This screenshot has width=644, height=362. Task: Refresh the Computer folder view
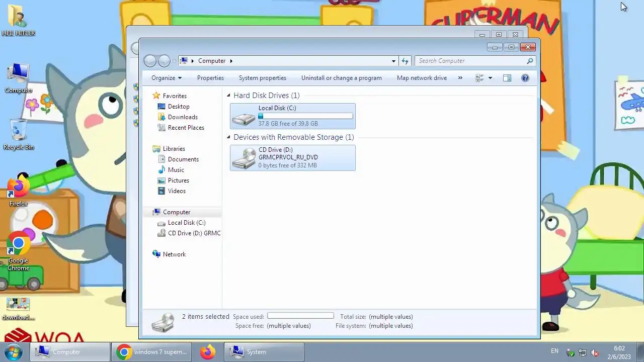point(405,61)
